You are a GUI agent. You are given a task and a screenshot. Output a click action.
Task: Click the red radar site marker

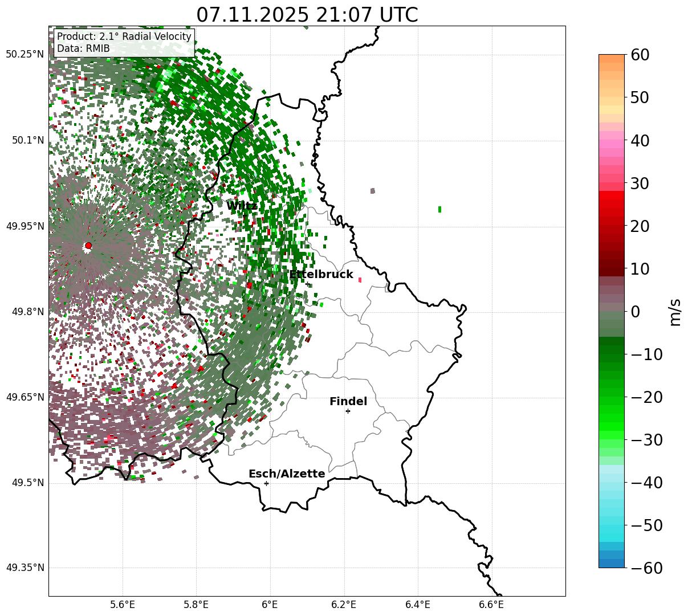coord(88,246)
